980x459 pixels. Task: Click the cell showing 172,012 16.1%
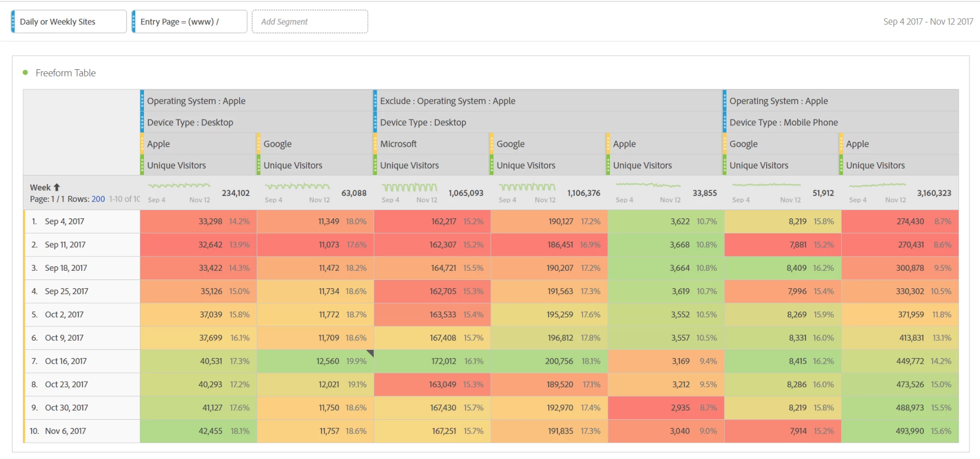[x=432, y=361]
